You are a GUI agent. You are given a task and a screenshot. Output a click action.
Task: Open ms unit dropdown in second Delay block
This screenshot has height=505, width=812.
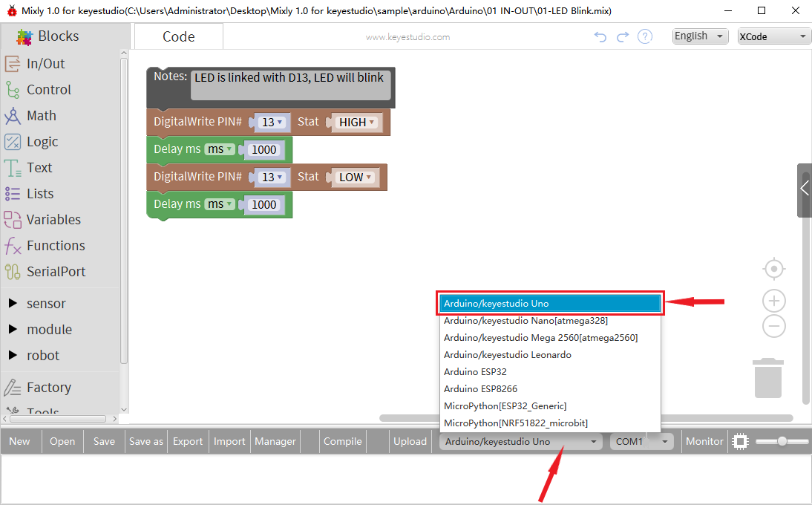click(x=220, y=204)
